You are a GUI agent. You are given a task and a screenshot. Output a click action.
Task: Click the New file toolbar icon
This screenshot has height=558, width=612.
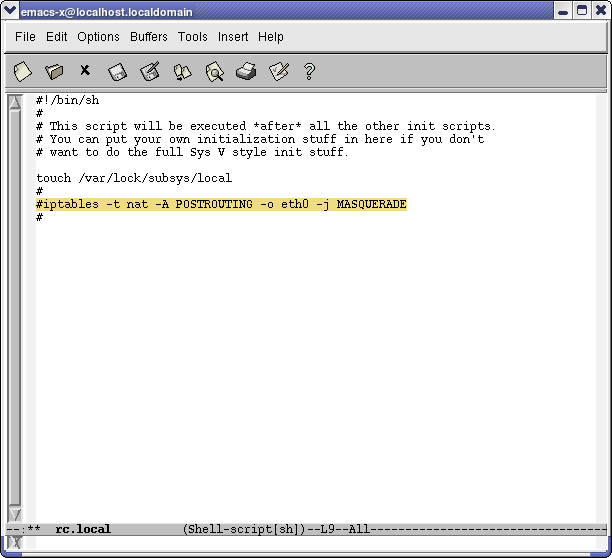[23, 72]
